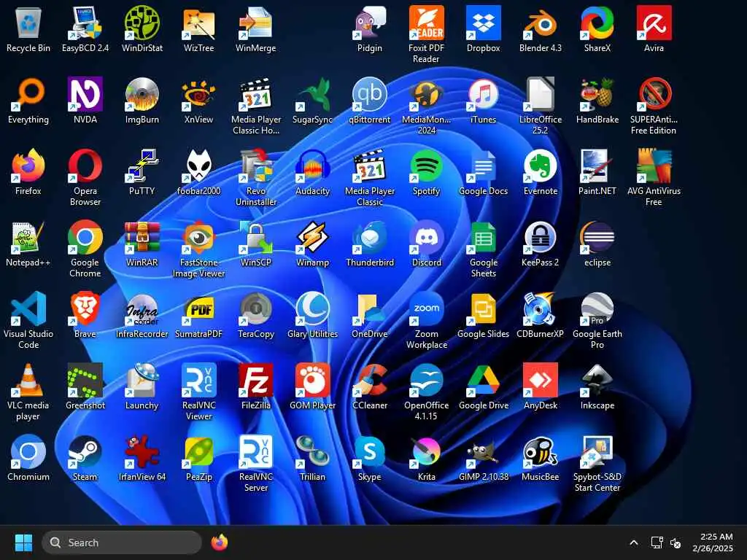Launch Firefox from the taskbar
The image size is (747, 560).
219,542
